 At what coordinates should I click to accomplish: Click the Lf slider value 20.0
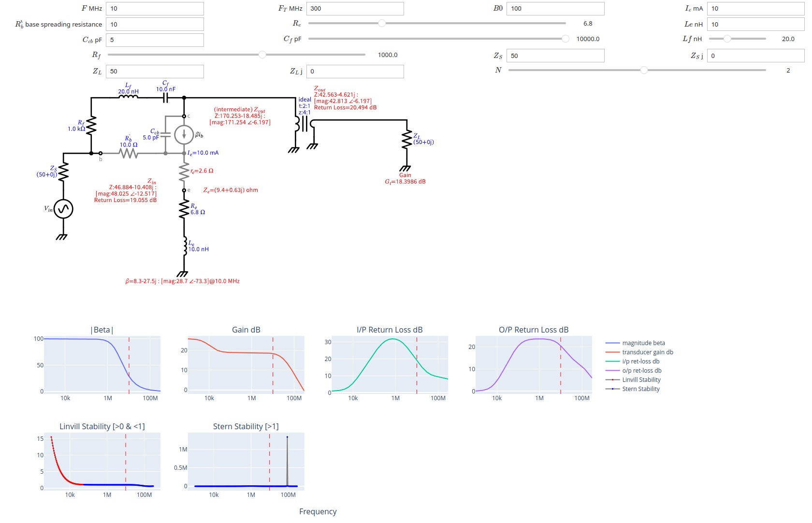(788, 39)
